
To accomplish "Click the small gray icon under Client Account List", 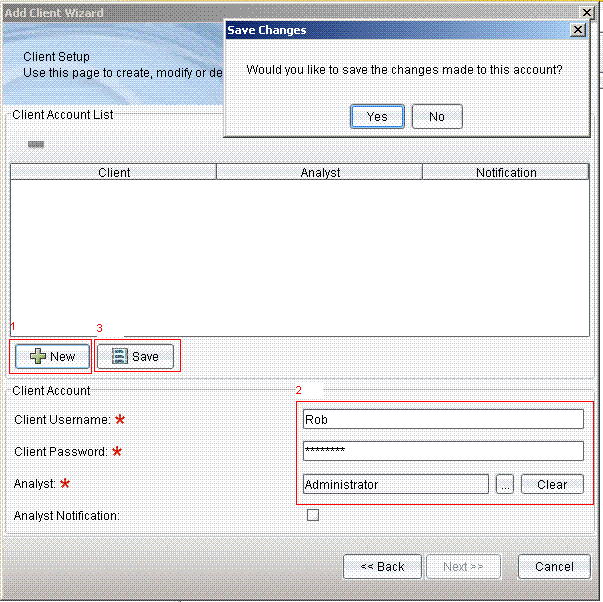I will tap(36, 144).
